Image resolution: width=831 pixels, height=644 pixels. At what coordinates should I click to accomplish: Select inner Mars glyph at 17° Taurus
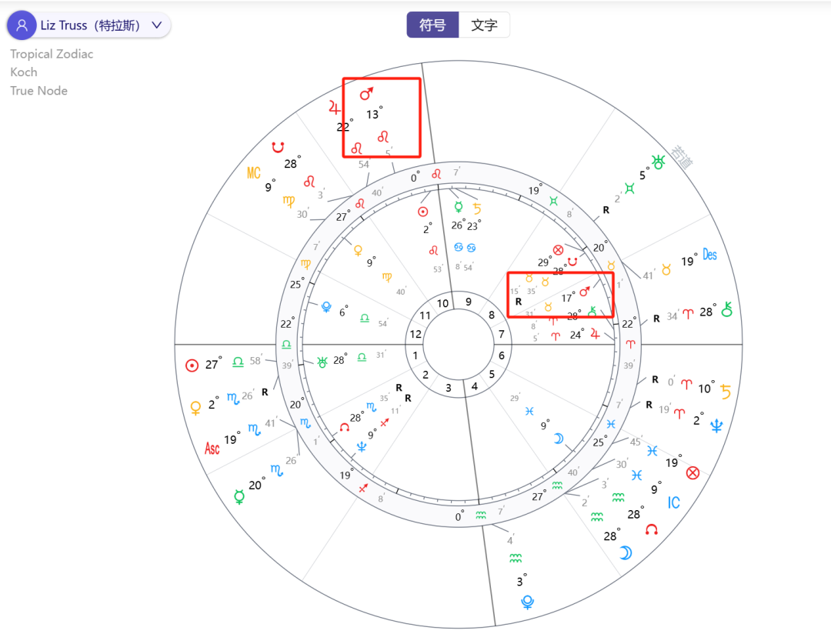585,292
